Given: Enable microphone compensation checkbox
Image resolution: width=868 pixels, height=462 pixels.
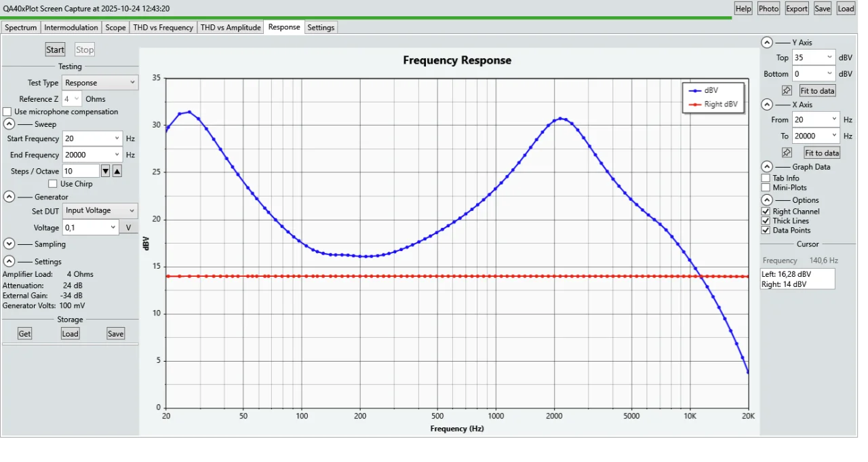Looking at the screenshot, I should 7,112.
